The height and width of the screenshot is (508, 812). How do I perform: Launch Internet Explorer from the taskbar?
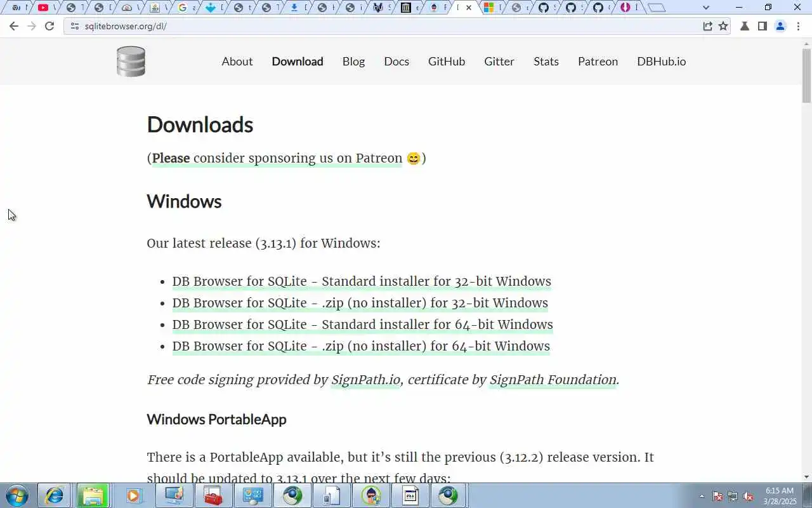(54, 495)
